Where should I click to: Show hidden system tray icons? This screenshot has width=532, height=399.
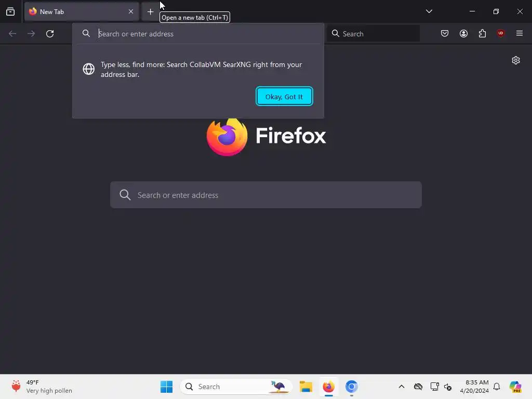tap(402, 387)
